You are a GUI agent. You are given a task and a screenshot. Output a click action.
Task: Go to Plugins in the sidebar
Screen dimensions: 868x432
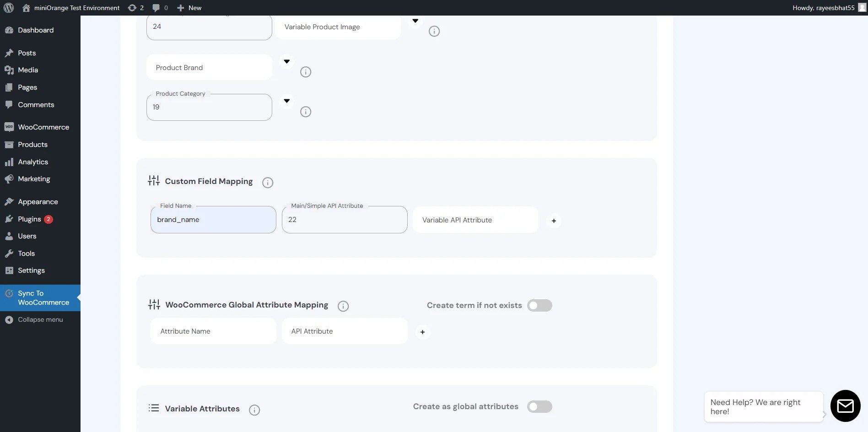(29, 219)
